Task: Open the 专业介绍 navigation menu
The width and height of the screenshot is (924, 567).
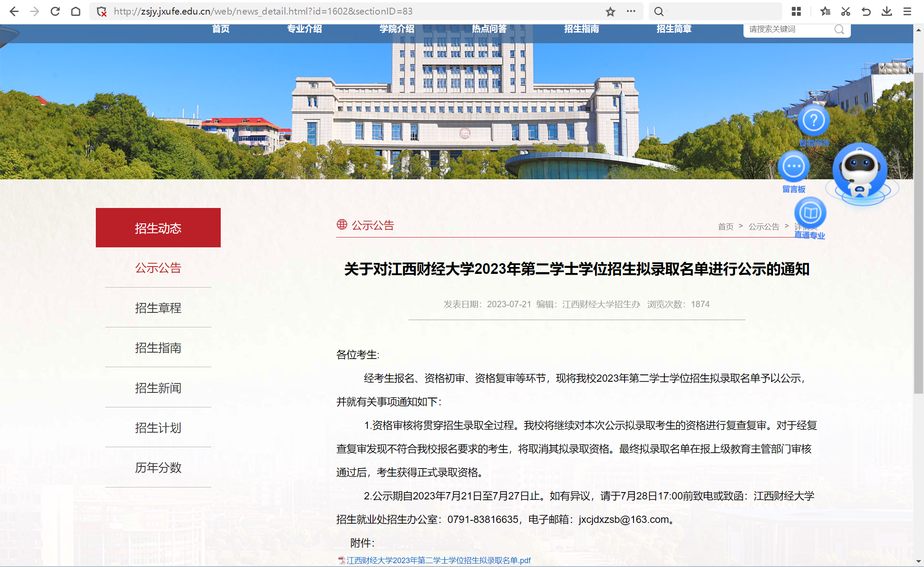Action: [305, 29]
